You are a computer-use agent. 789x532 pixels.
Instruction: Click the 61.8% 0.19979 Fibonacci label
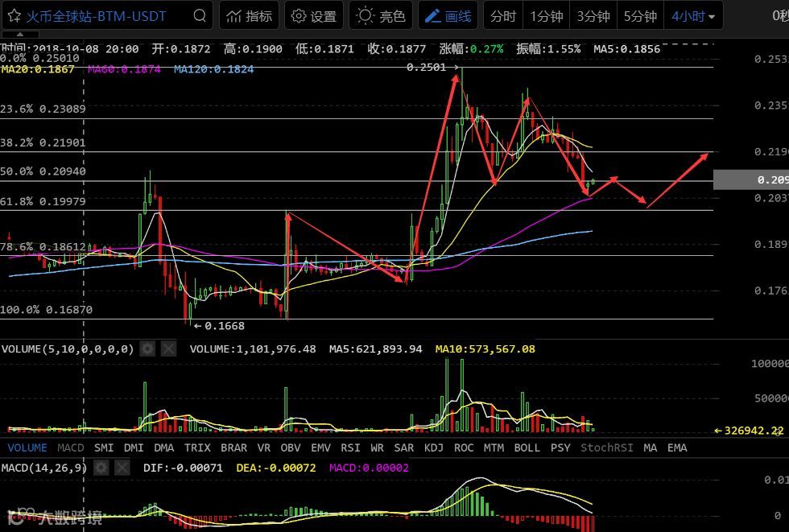pos(43,202)
